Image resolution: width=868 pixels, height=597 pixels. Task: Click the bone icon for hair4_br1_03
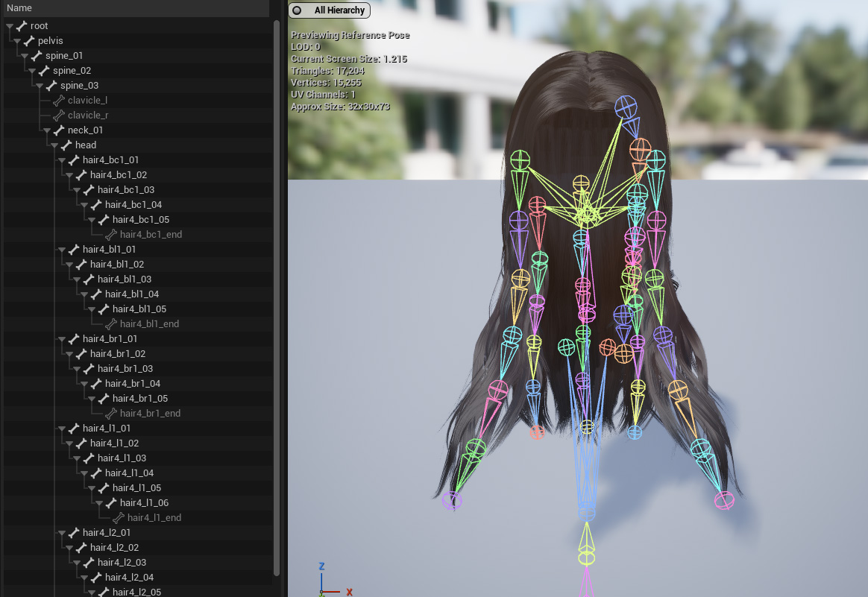click(x=89, y=368)
